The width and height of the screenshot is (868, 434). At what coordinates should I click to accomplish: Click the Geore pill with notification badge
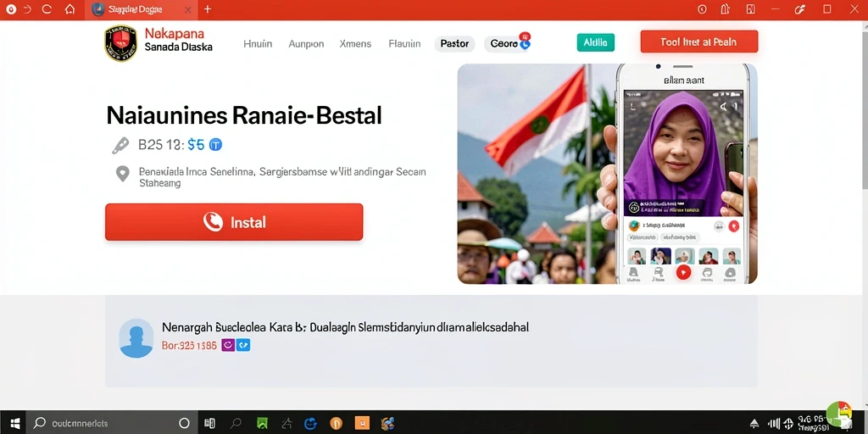508,44
